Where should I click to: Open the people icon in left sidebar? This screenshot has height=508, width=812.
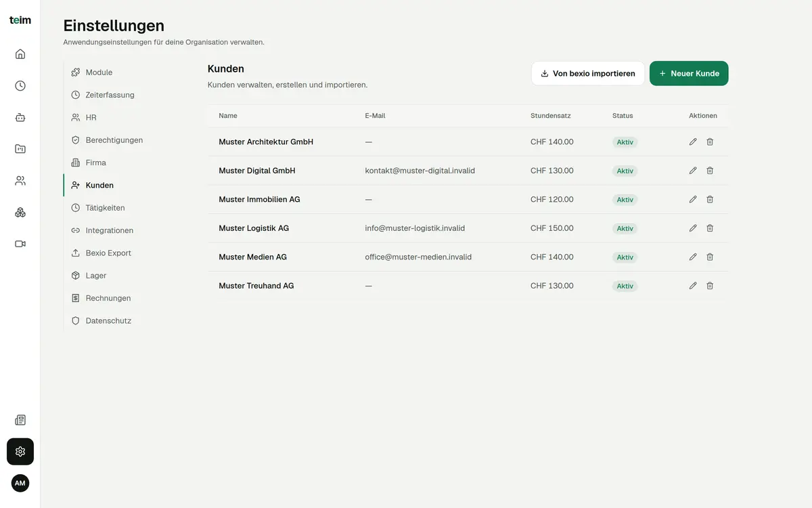(x=20, y=181)
